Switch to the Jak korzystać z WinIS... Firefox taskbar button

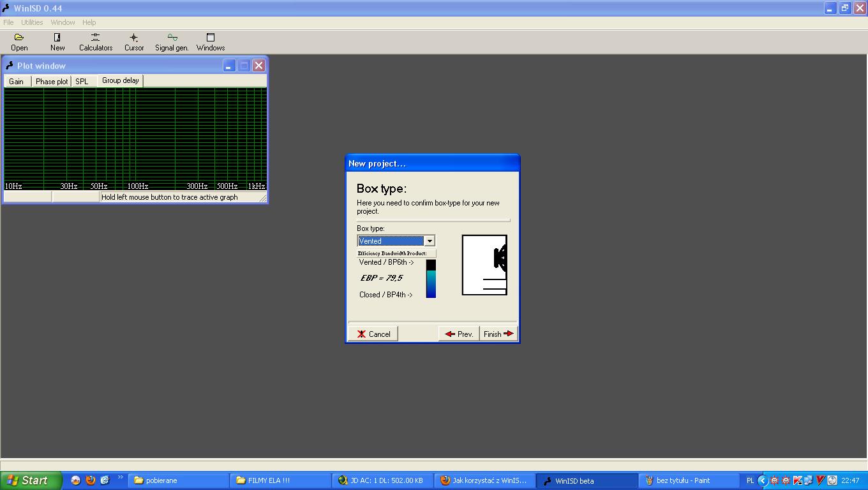click(x=484, y=480)
